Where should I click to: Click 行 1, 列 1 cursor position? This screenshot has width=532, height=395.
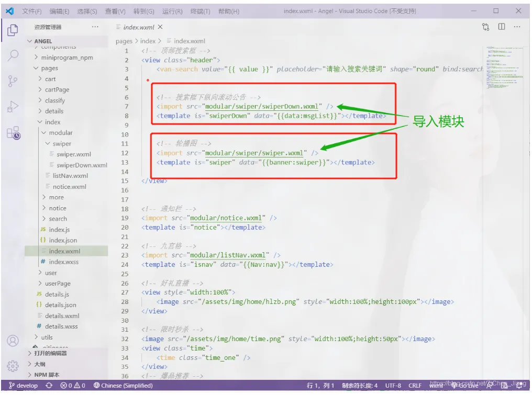coord(320,386)
